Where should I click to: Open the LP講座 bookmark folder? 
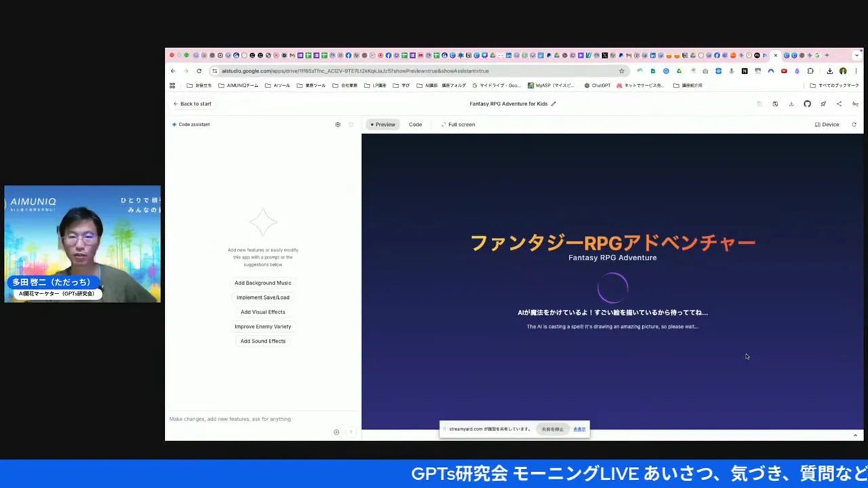[x=375, y=85]
